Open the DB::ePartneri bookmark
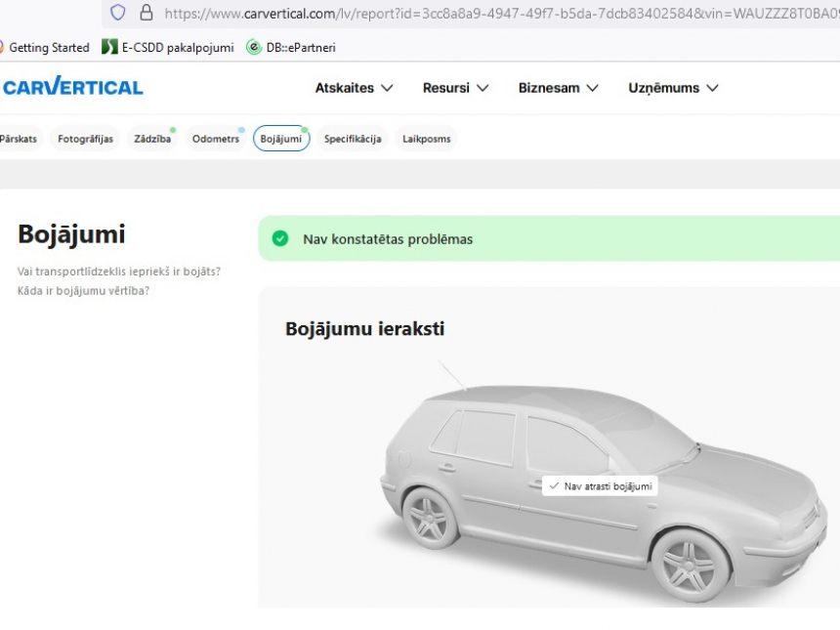The width and height of the screenshot is (840, 630). click(291, 48)
